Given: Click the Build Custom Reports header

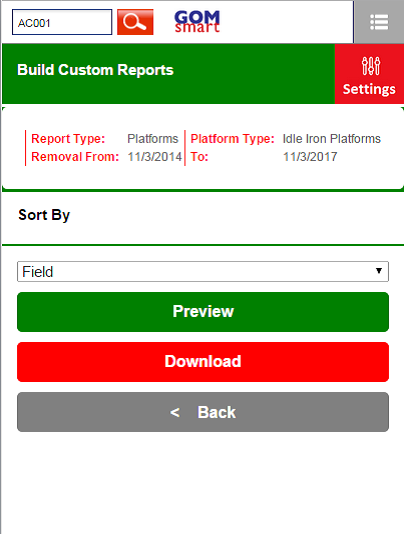Looking at the screenshot, I should tap(95, 70).
